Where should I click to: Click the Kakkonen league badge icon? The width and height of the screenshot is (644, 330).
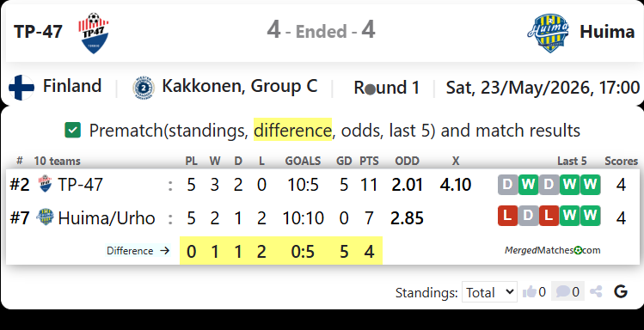click(x=144, y=88)
